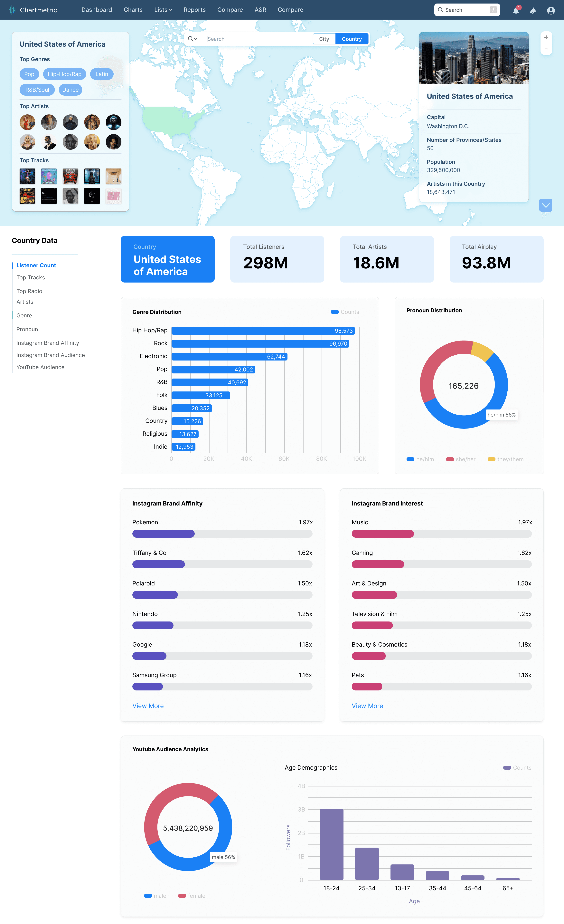564x924 pixels.
Task: Click the user profile avatar icon
Action: pyautogui.click(x=550, y=10)
